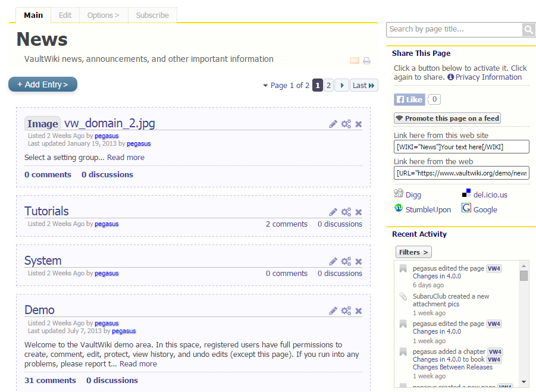Open 0 discussions on the System entry
The width and height of the screenshot is (536, 392).
[340, 274]
